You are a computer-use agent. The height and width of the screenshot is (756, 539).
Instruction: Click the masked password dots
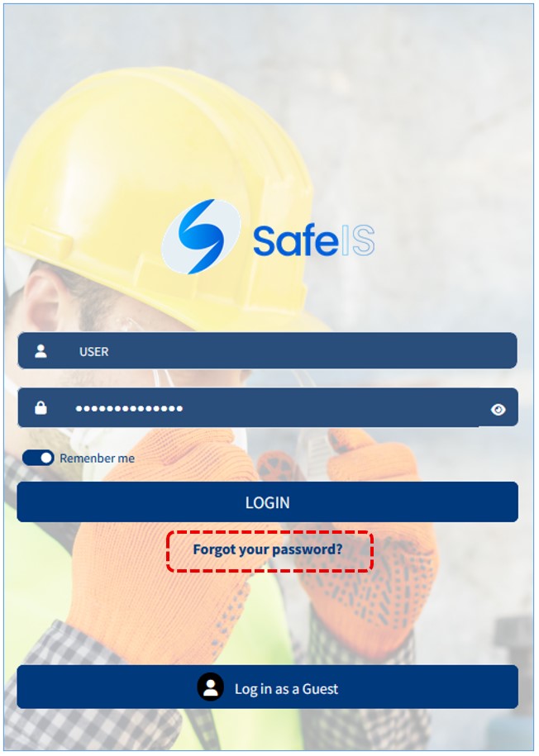click(129, 408)
